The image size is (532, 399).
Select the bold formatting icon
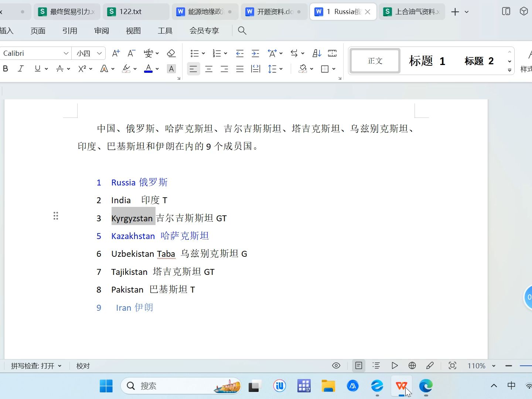6,69
